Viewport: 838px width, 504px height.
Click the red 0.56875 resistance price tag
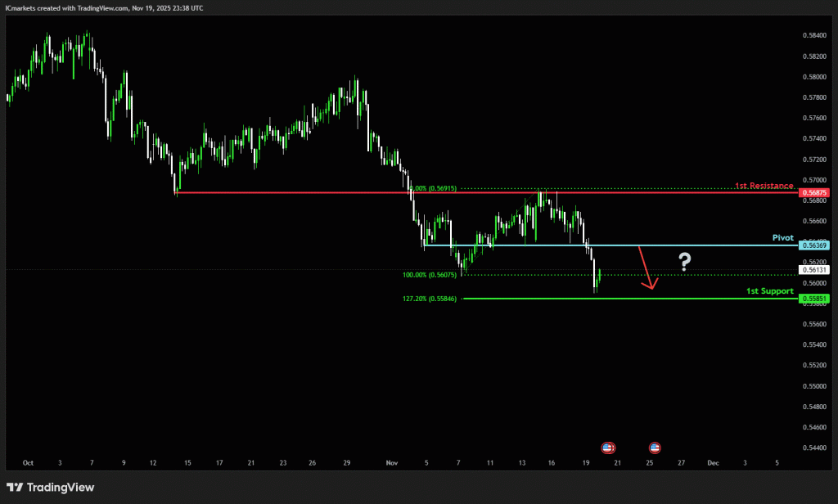click(815, 192)
